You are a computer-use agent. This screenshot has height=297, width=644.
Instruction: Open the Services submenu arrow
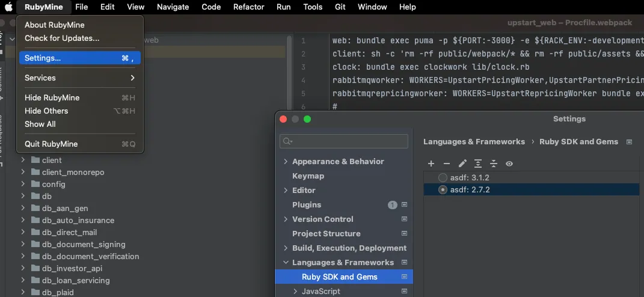(132, 78)
